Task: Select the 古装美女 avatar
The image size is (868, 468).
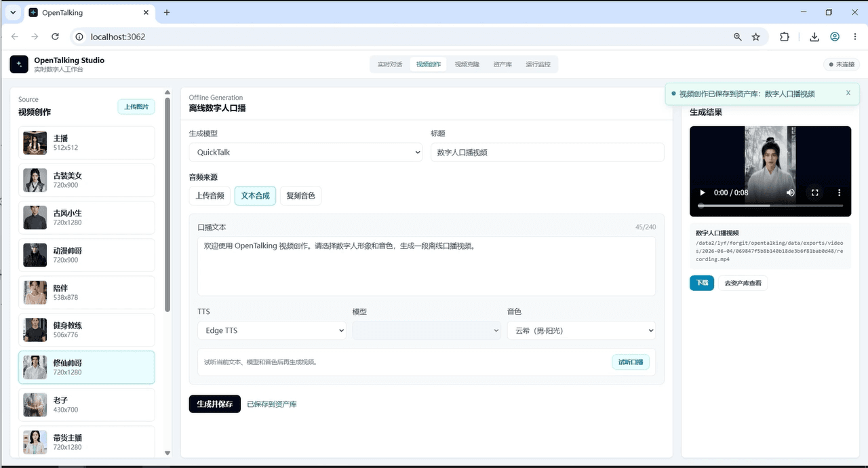Action: pyautogui.click(x=87, y=180)
